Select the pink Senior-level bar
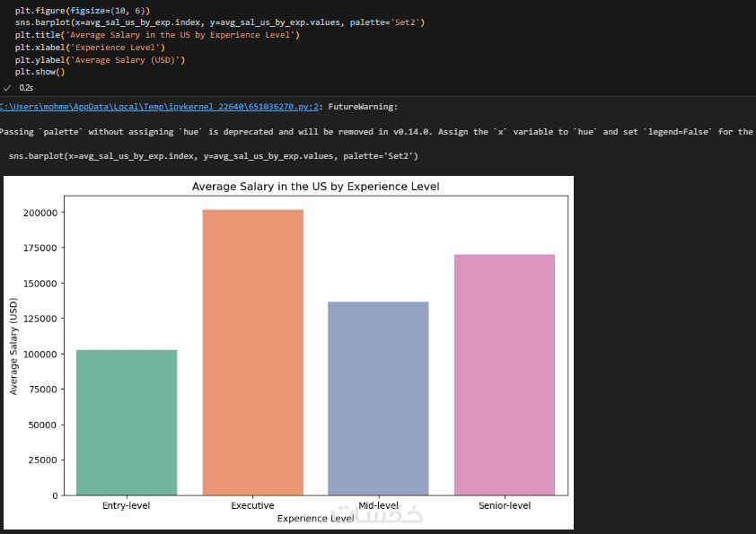Image resolution: width=756 pixels, height=534 pixels. [504, 374]
